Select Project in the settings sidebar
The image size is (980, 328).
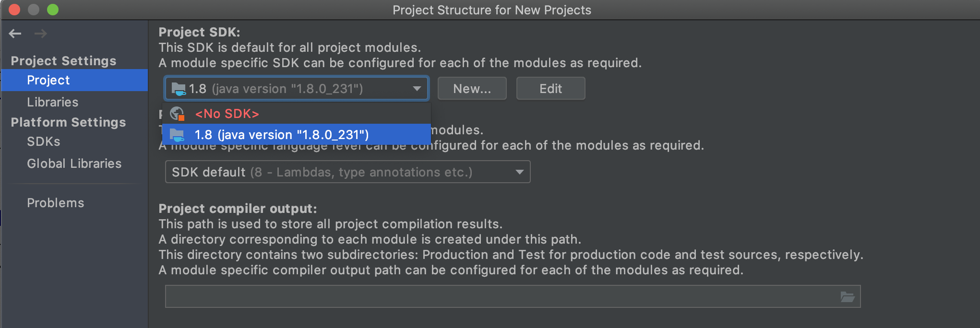(x=48, y=80)
